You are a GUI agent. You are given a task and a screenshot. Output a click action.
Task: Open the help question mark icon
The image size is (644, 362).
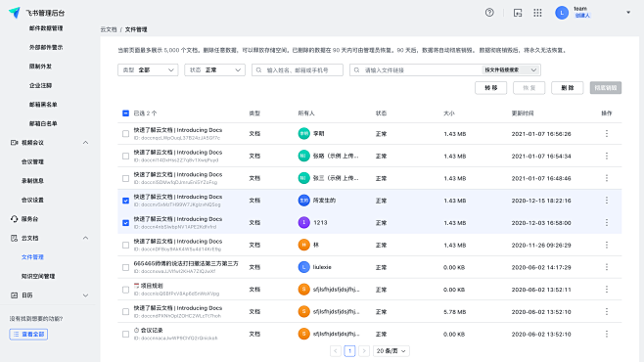[489, 13]
